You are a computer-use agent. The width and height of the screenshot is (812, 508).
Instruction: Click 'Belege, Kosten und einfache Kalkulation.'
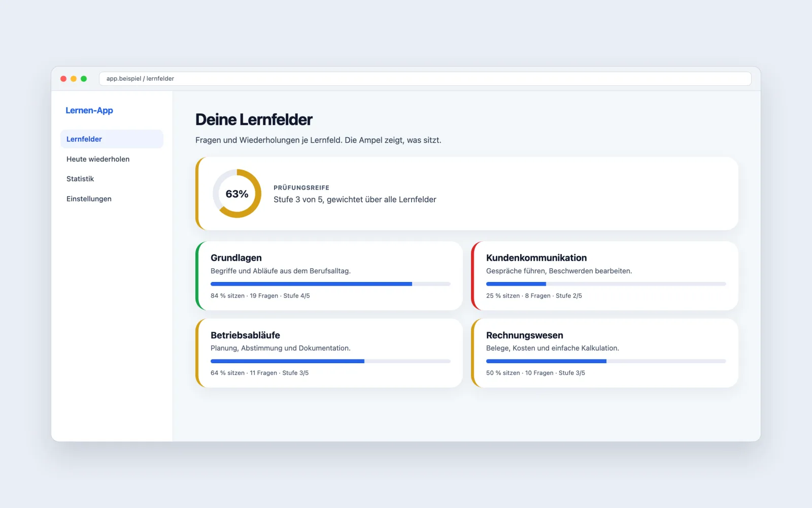tap(553, 348)
